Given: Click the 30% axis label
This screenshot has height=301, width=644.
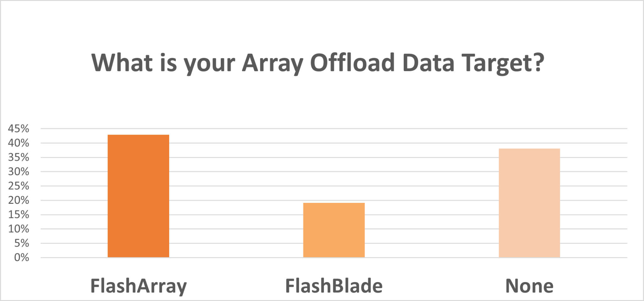Looking at the screenshot, I should 19,171.
